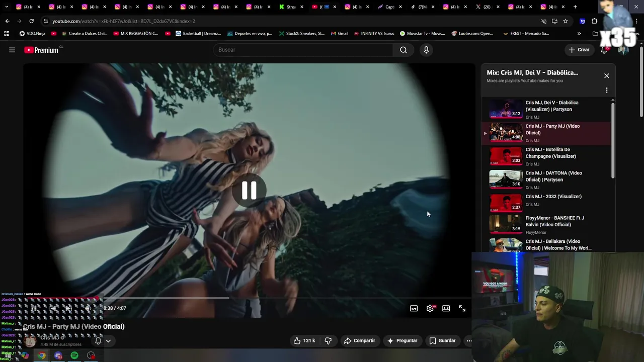Screen dimensions: 644x362
Task: Switch to the TikTok (7)M tab
Action: [423, 7]
